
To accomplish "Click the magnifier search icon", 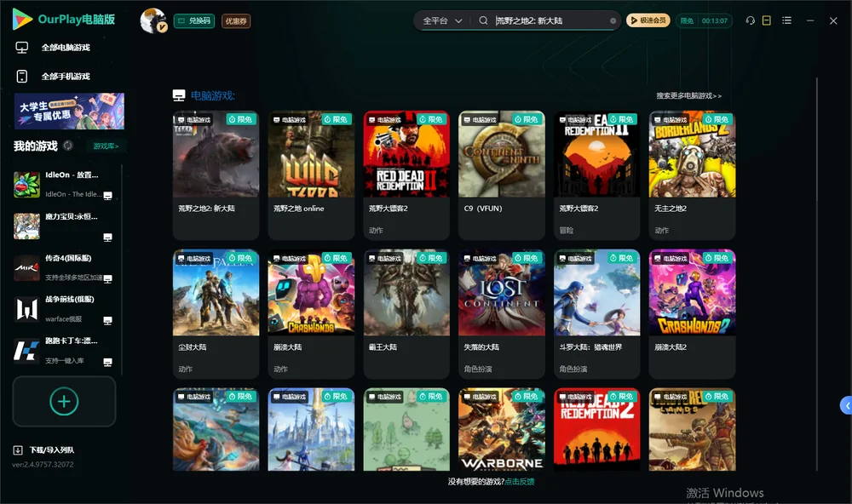I will click(483, 20).
